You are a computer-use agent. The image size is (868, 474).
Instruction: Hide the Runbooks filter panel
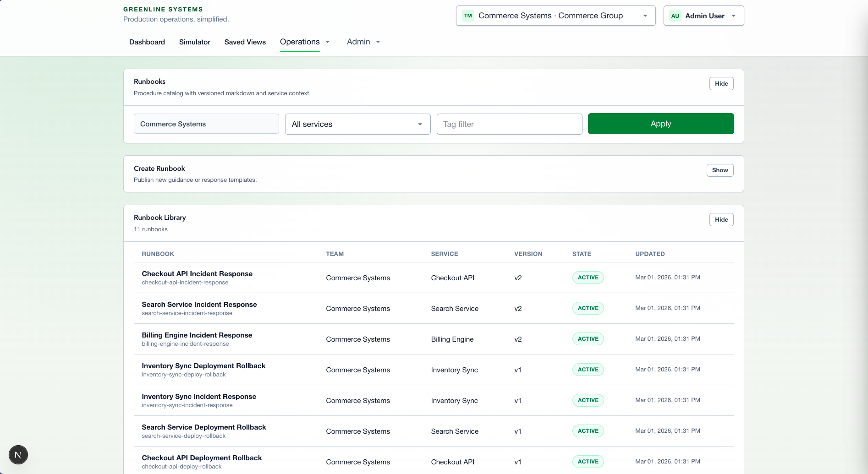pyautogui.click(x=721, y=83)
